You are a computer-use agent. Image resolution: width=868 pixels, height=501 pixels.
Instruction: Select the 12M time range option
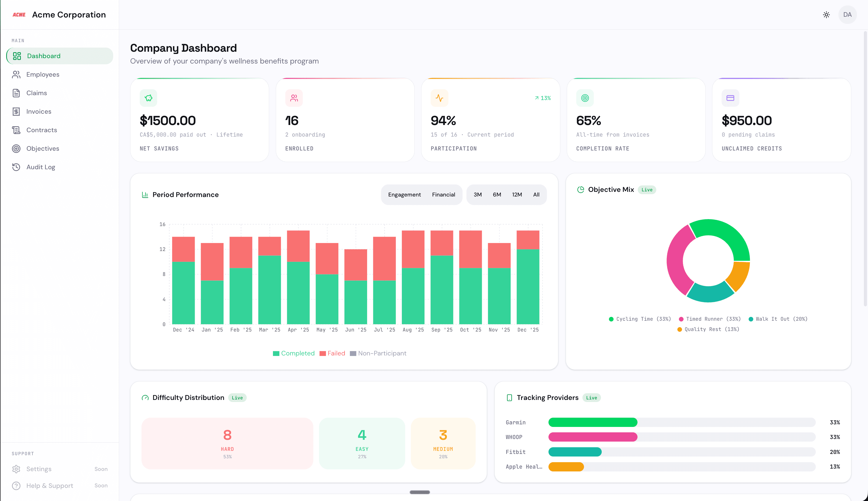pyautogui.click(x=517, y=194)
